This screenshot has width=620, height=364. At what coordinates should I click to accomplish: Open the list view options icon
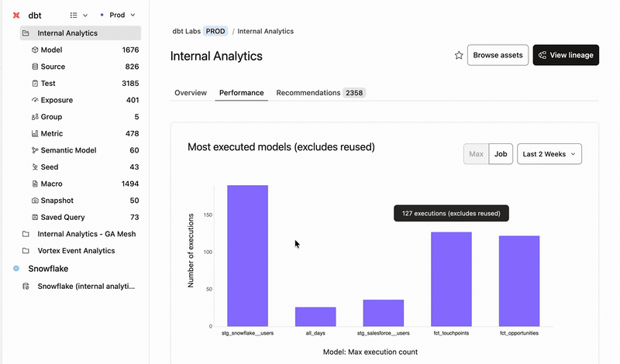click(74, 15)
